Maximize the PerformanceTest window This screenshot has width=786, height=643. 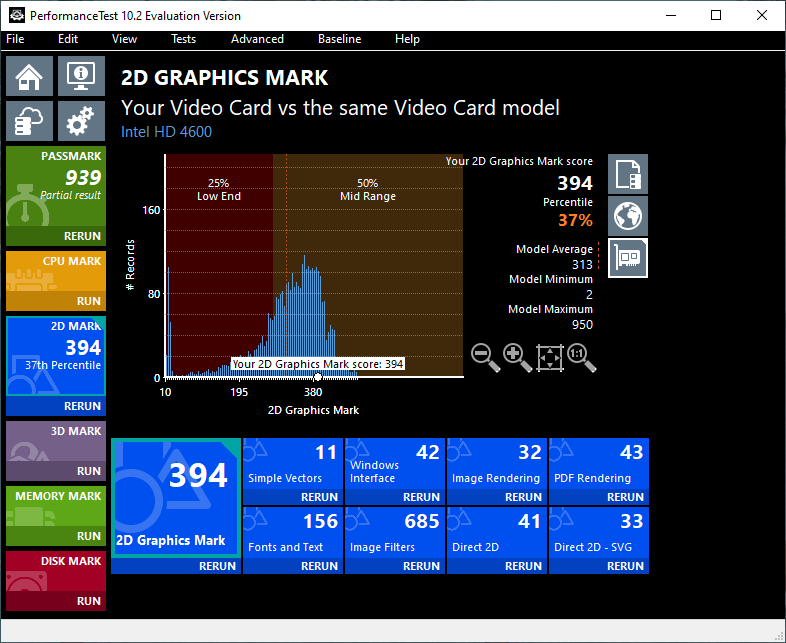[716, 16]
